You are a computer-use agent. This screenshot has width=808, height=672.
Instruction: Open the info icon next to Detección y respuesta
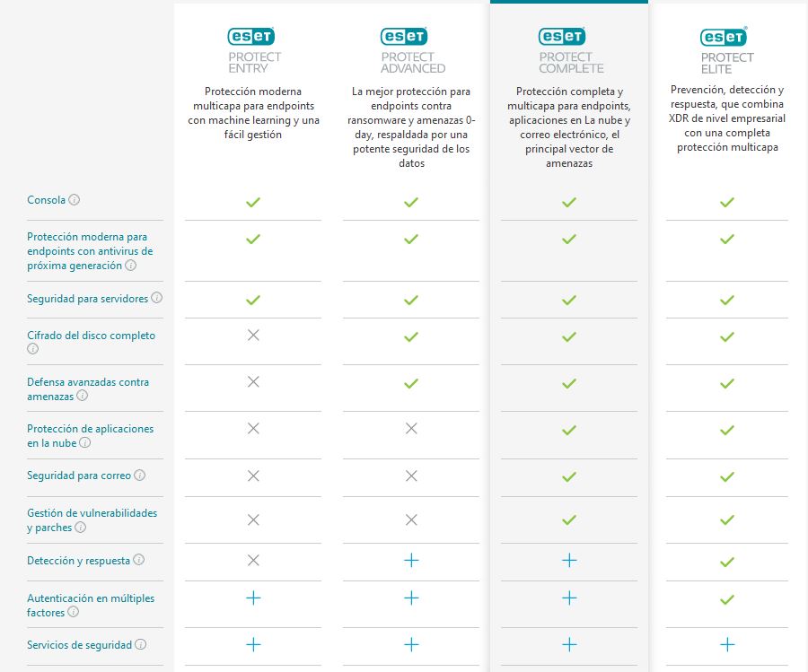click(140, 559)
